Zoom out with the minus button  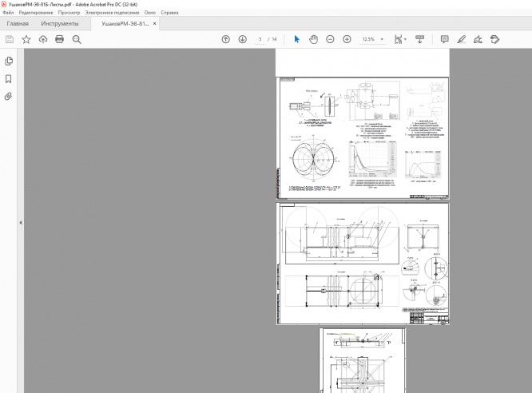coord(330,39)
